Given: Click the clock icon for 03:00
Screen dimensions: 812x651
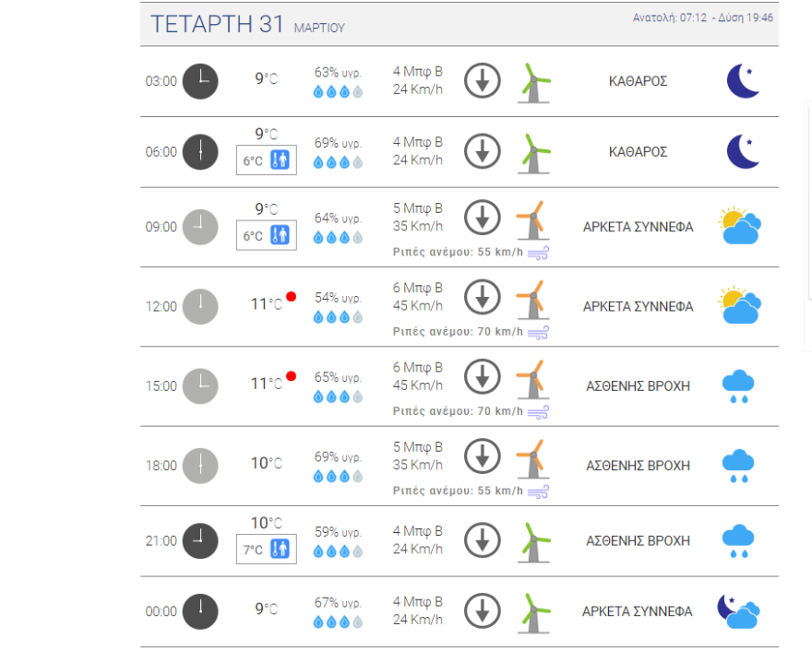Looking at the screenshot, I should coord(200,81).
